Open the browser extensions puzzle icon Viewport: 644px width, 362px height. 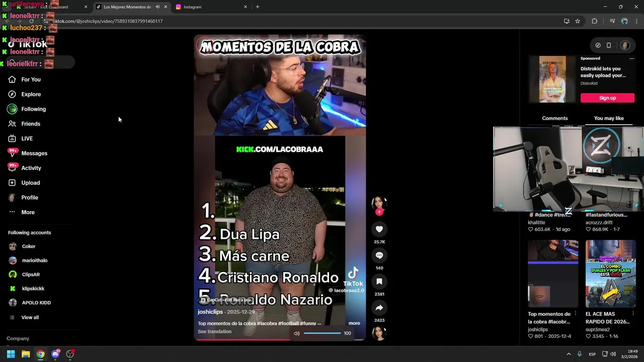[595, 21]
